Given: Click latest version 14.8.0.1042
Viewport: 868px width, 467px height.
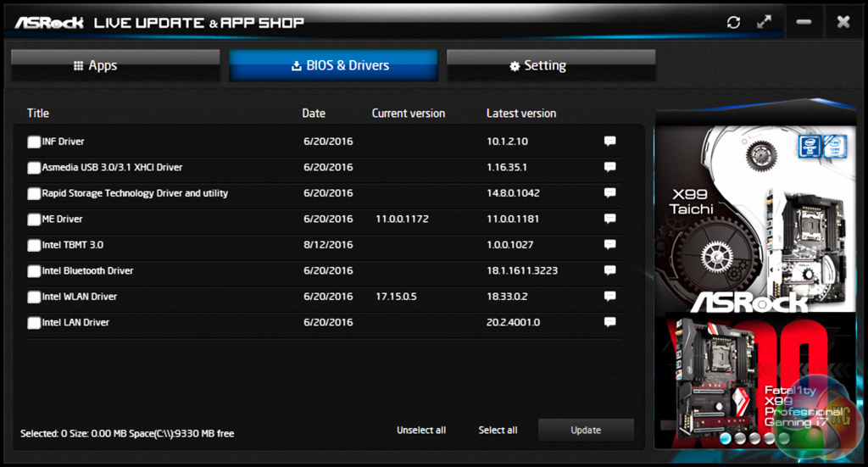Looking at the screenshot, I should pyautogui.click(x=513, y=193).
